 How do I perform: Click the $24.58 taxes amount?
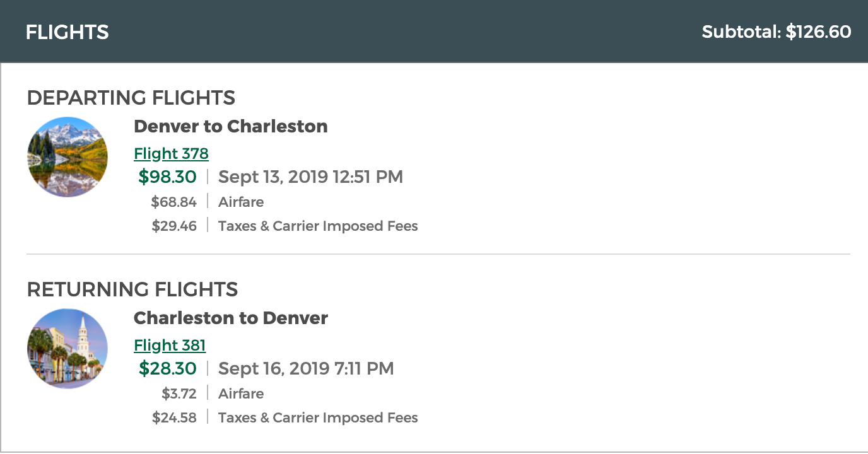174,417
